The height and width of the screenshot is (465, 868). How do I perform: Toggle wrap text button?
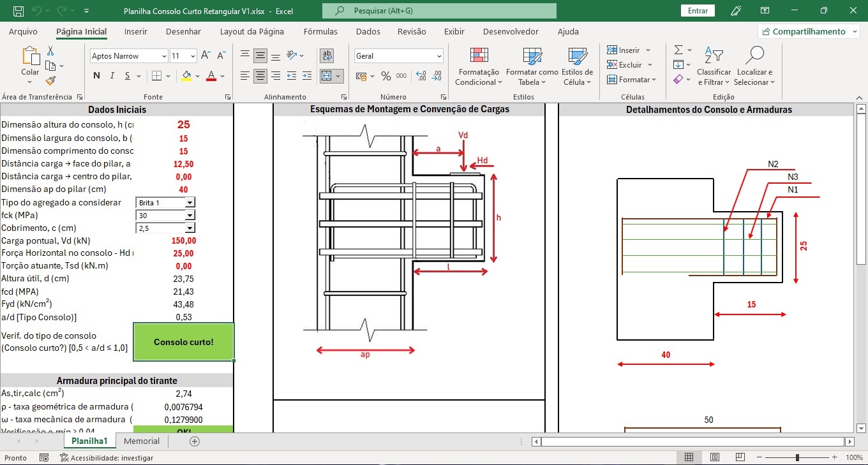[327, 56]
